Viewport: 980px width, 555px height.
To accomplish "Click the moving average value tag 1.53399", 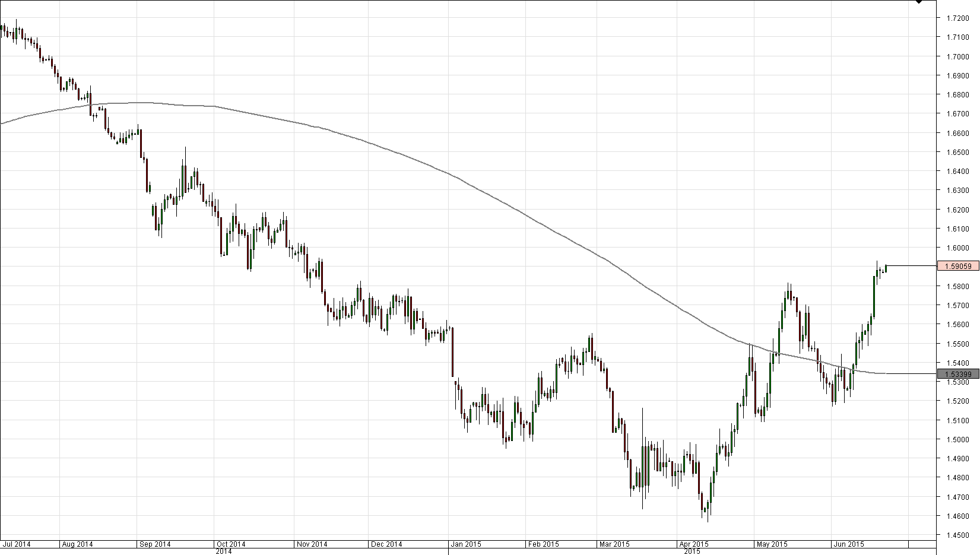I will 957,374.
